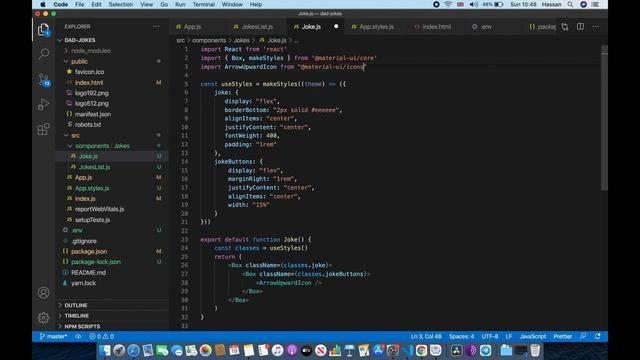Collapse the public folder
Image resolution: width=640 pixels, height=360 pixels.
[79, 61]
